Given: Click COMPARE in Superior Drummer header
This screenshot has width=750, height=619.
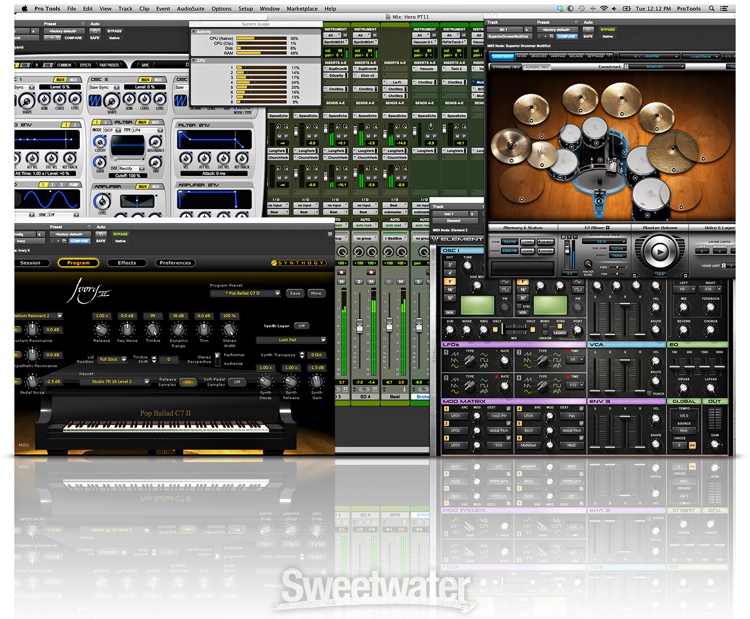Looking at the screenshot, I should (566, 36).
